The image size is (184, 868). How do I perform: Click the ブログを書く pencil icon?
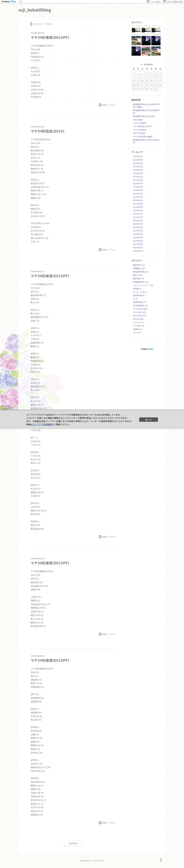pyautogui.click(x=148, y=2)
